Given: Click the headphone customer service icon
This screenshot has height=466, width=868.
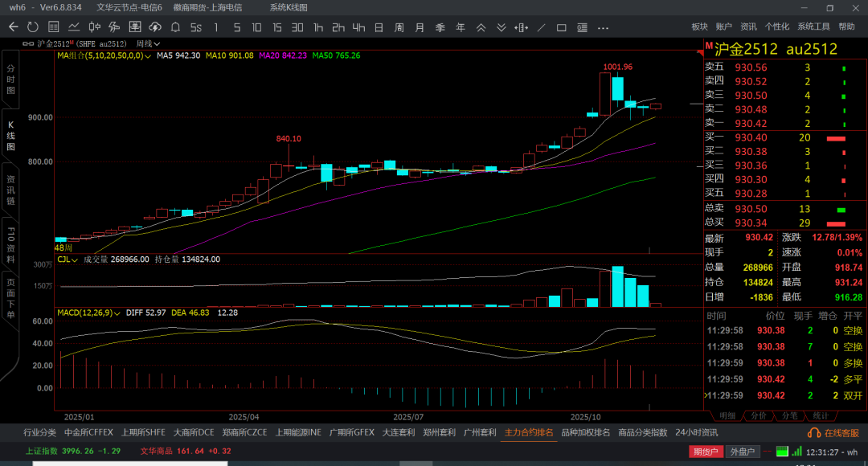Looking at the screenshot, I should click(x=813, y=433).
